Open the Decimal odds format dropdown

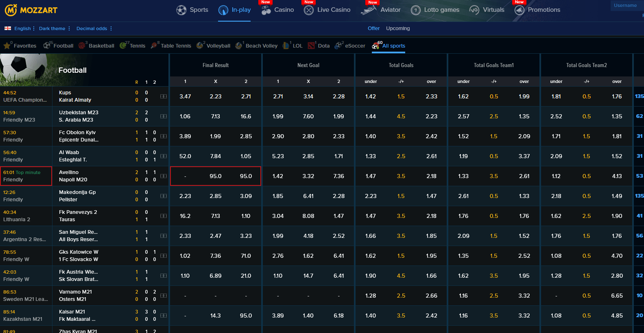pyautogui.click(x=94, y=28)
